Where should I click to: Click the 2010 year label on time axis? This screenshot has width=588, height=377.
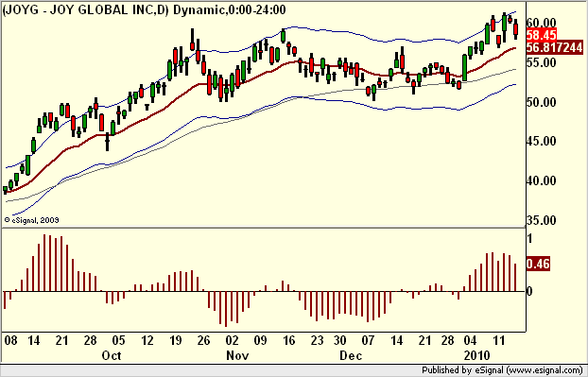click(x=477, y=355)
